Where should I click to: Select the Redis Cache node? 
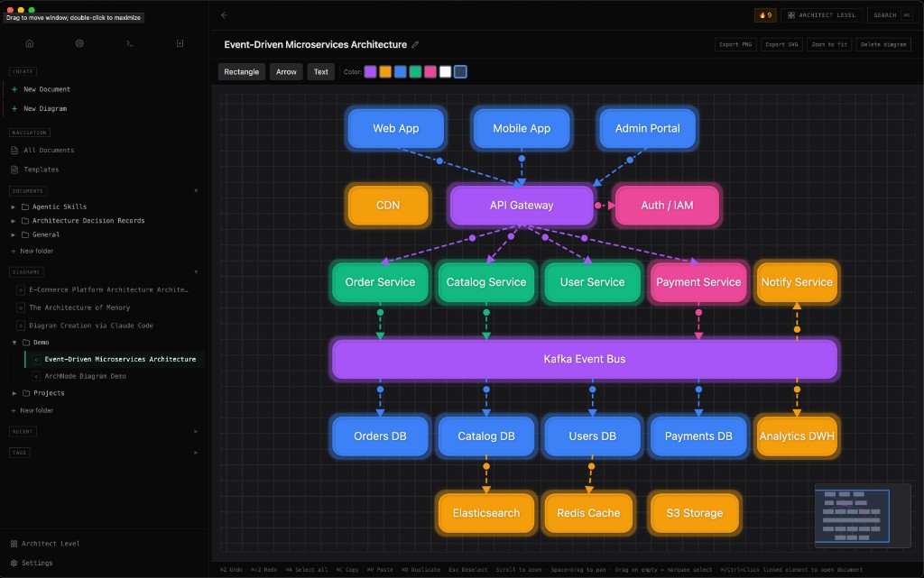click(x=588, y=513)
